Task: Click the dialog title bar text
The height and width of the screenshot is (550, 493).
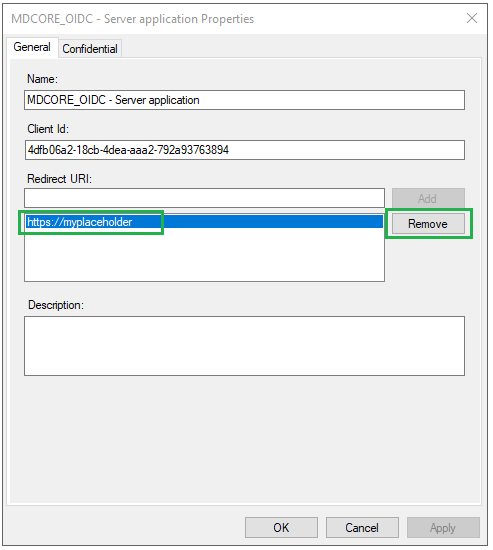Action: (x=133, y=19)
